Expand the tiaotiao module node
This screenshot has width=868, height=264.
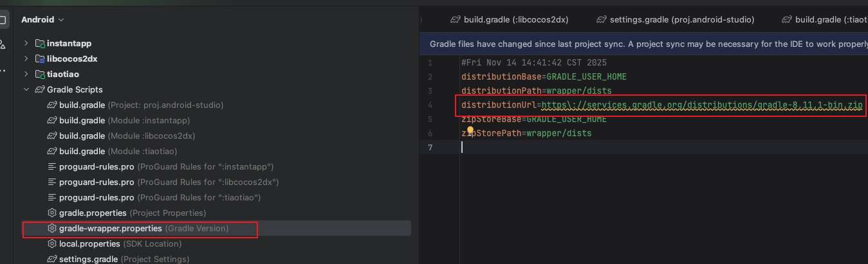[x=26, y=75]
